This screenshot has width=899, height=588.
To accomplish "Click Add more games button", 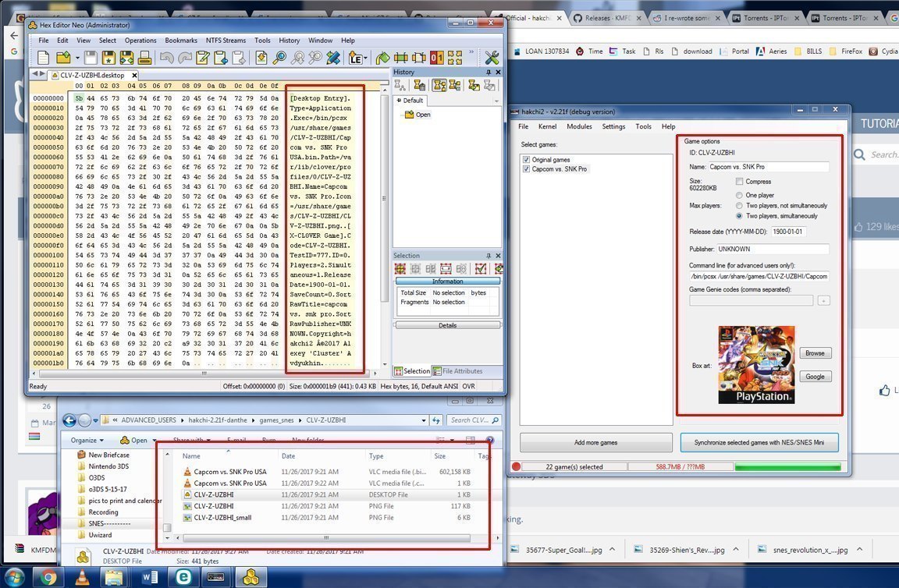I will (595, 442).
